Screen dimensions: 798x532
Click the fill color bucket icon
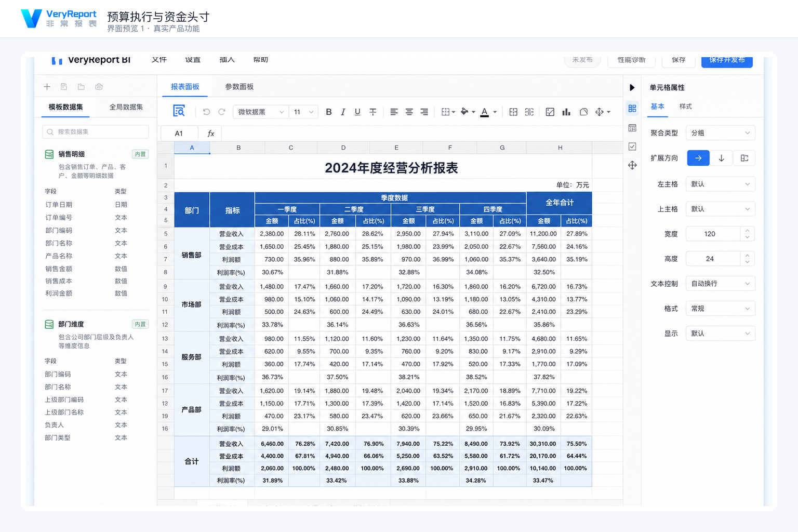coord(464,112)
